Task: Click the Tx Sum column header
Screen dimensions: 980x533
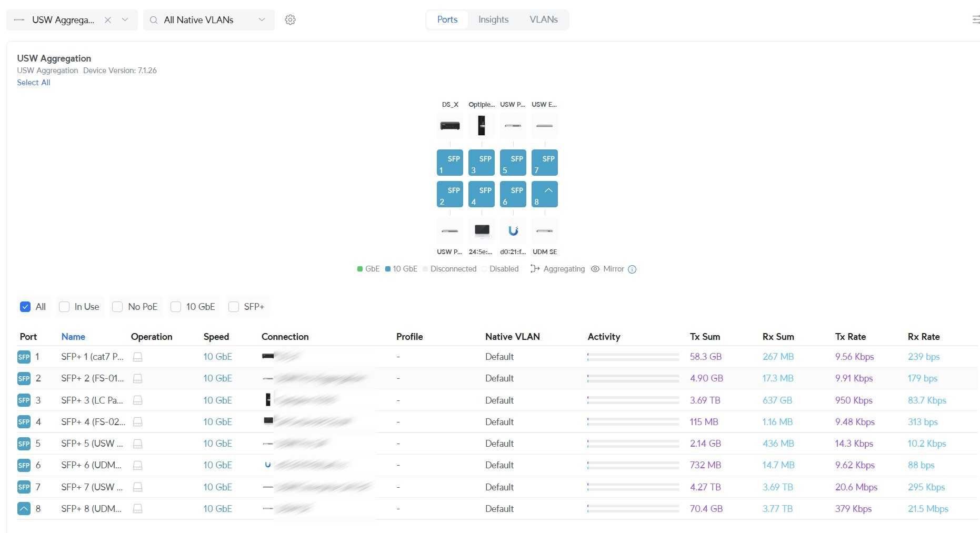Action: point(705,337)
